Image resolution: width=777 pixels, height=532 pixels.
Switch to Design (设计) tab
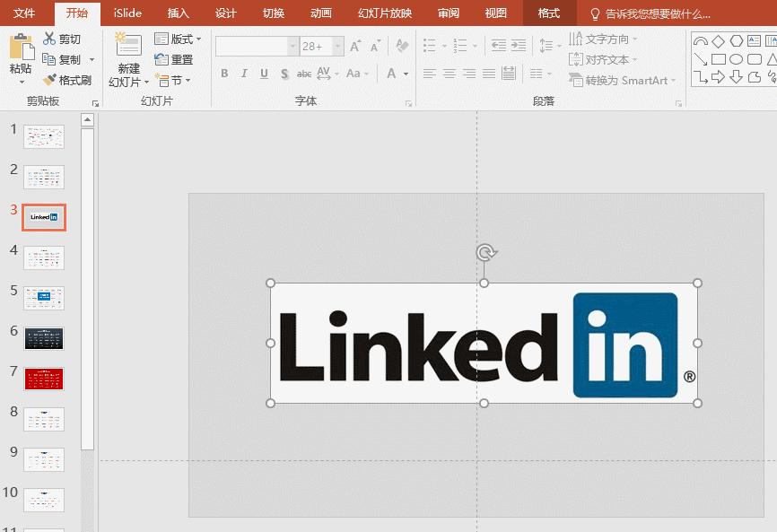(x=225, y=13)
